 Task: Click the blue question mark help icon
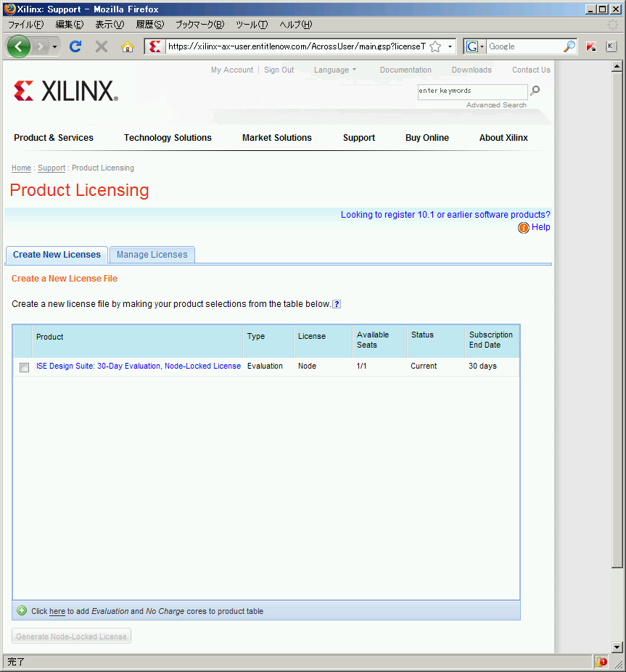[x=337, y=304]
